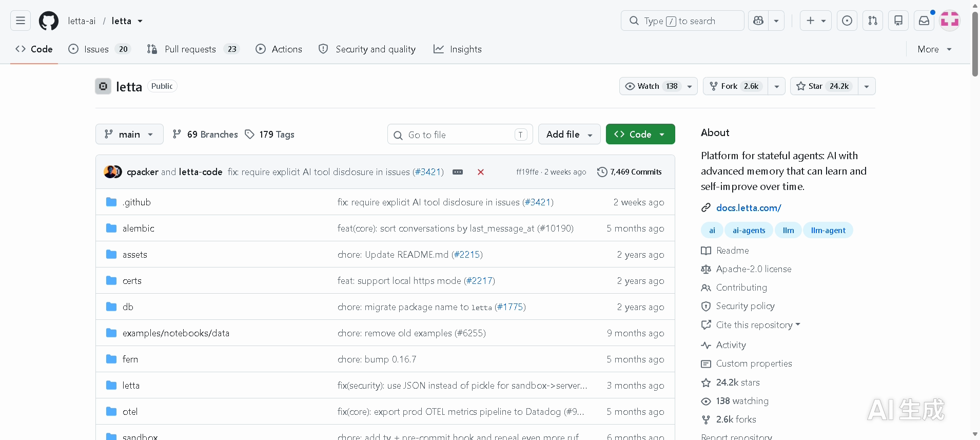Expand commit message details ellipsis

tap(458, 172)
